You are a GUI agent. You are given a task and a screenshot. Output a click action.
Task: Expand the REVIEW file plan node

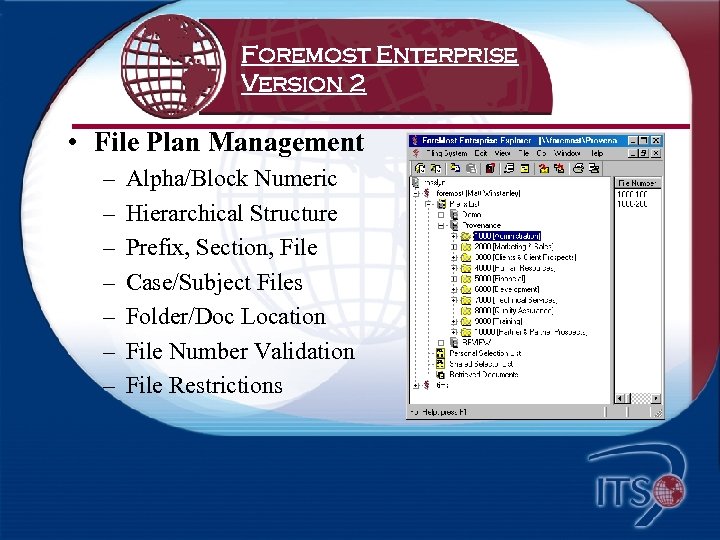point(441,343)
